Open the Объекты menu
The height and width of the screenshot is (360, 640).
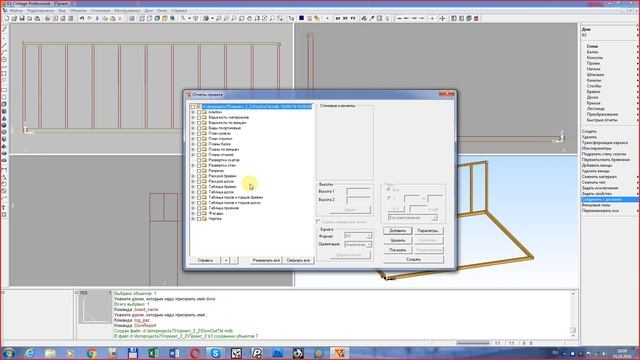coord(78,11)
